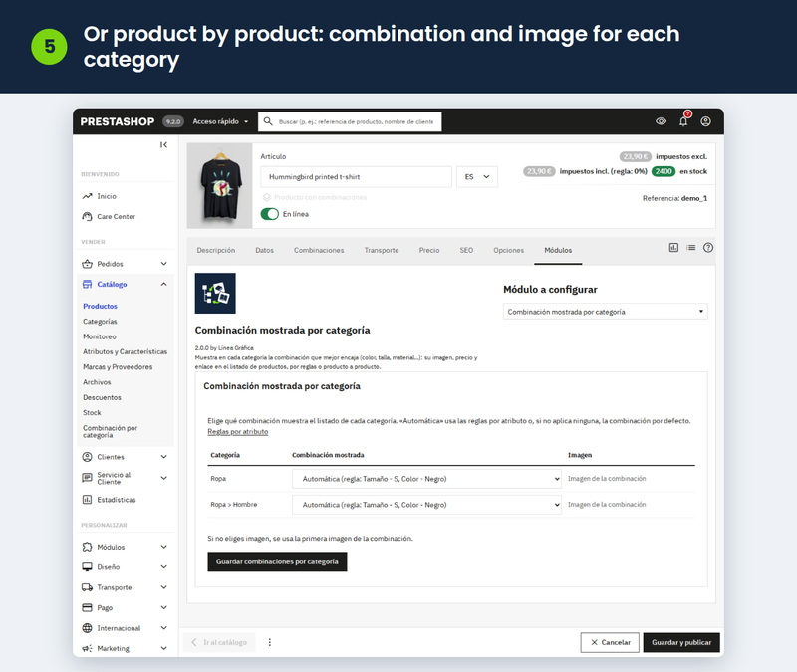Click Catálogo store icon
Image resolution: width=797 pixels, height=672 pixels.
pos(87,284)
